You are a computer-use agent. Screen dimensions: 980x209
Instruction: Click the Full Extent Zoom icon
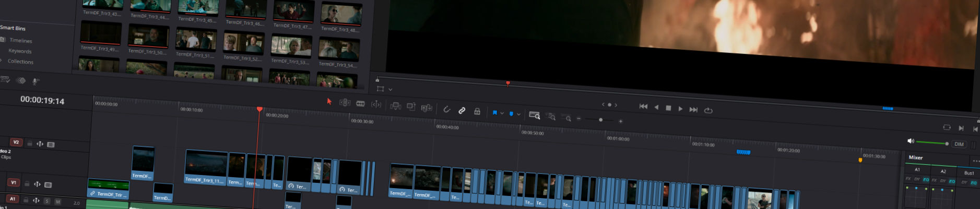coord(534,115)
